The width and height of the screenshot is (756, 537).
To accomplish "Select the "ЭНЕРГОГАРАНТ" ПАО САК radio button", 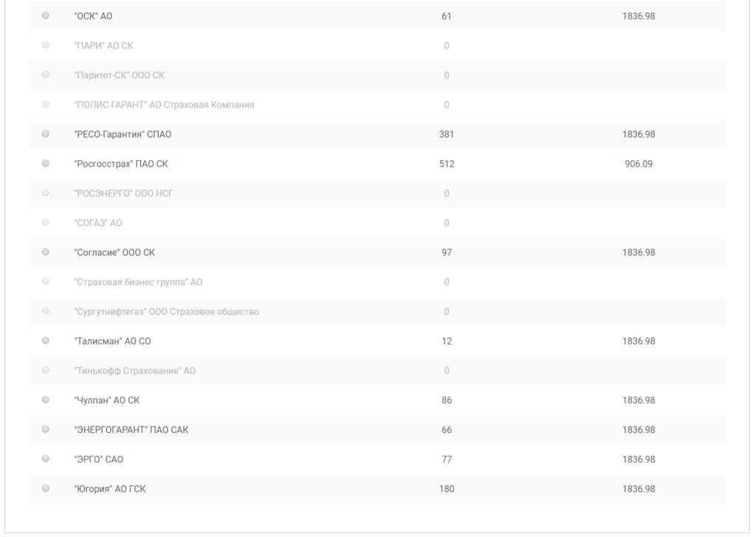I will pyautogui.click(x=46, y=429).
